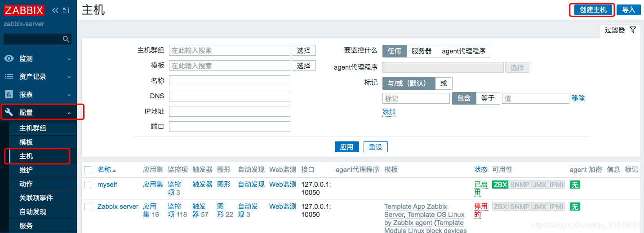Click the IPMI badge for myself host

[x=556, y=185]
